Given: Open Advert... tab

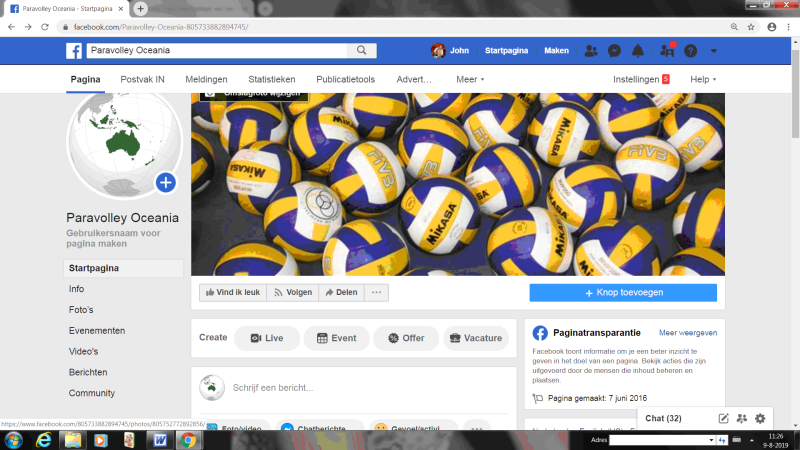Looking at the screenshot, I should 414,80.
